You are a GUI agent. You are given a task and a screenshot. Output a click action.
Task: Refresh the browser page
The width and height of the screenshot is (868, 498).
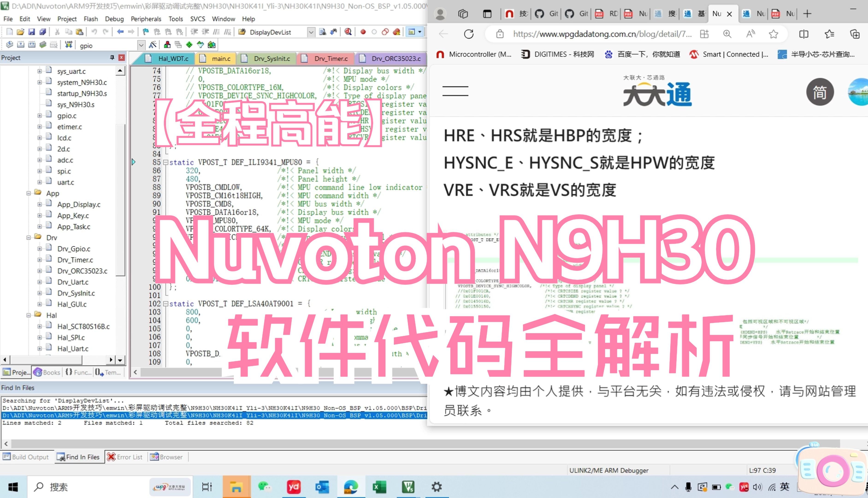469,34
